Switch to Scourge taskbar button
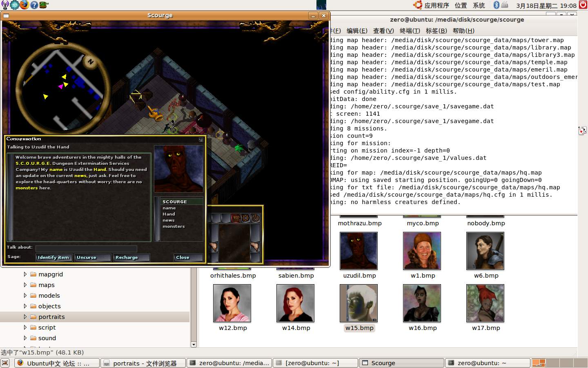The image size is (588, 368). coord(401,363)
